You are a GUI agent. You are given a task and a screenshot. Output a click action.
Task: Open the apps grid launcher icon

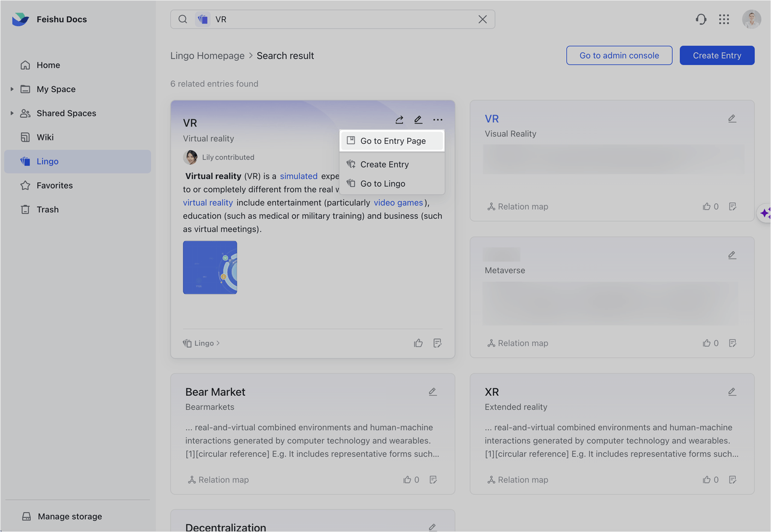click(724, 19)
